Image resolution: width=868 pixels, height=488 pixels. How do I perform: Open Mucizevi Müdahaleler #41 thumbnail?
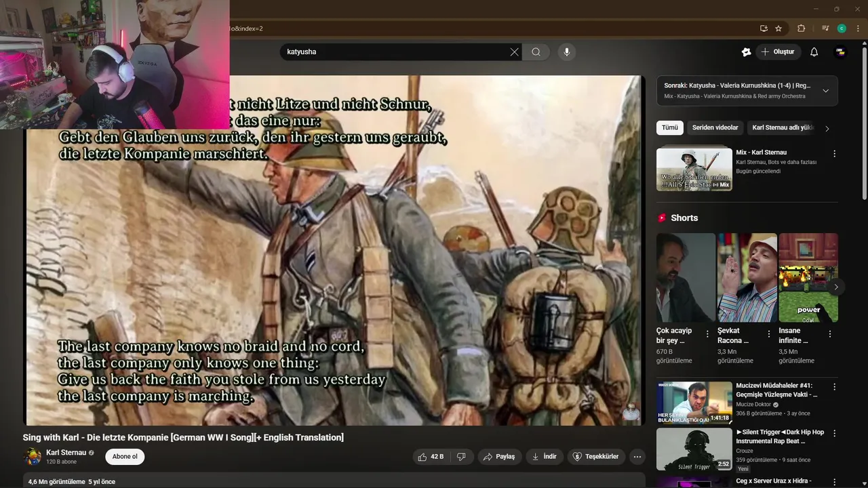pos(694,403)
